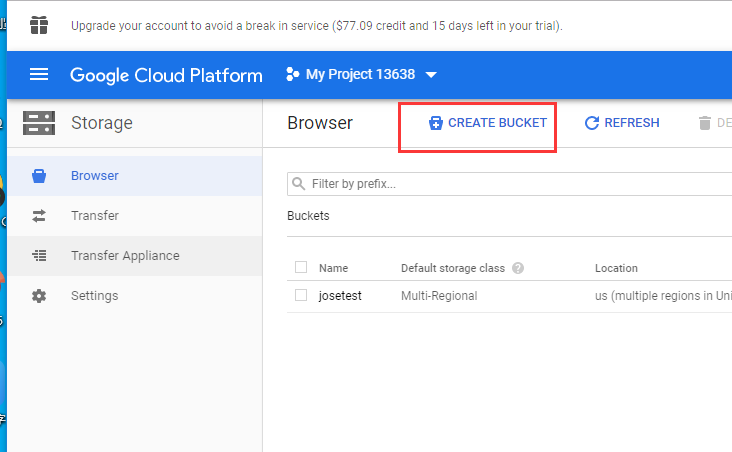The width and height of the screenshot is (732, 452).
Task: Click the Storage heading text
Action: (102, 123)
